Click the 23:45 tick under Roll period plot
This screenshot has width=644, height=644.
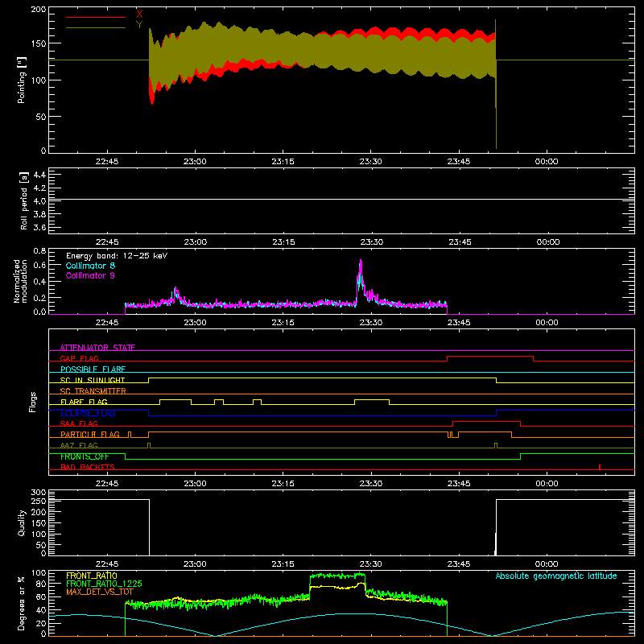pos(460,242)
